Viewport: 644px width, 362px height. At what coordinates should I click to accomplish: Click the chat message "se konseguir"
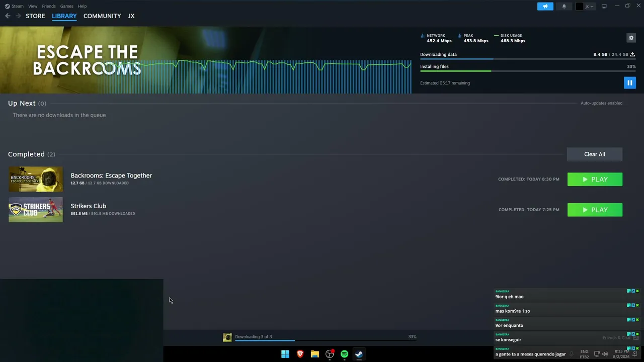[x=508, y=340]
